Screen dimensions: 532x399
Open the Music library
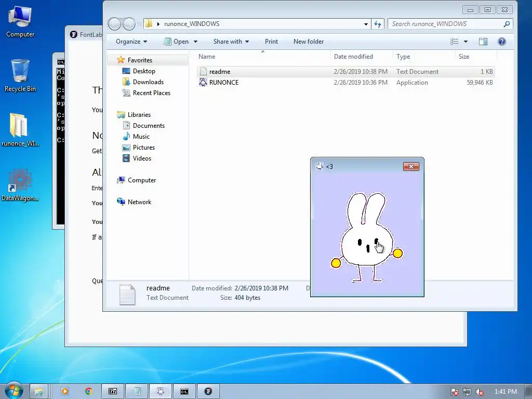click(x=136, y=137)
